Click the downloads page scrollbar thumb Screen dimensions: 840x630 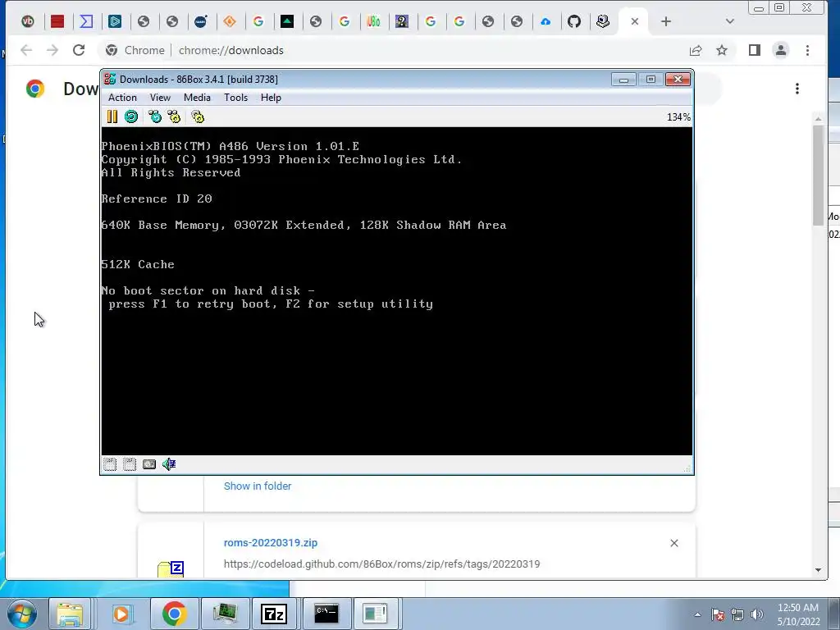[818, 176]
